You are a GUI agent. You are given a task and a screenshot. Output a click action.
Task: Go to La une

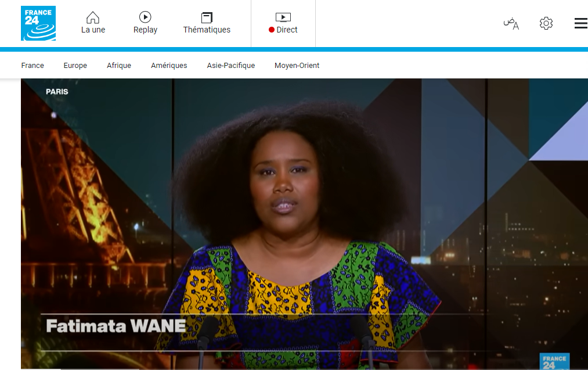(93, 30)
